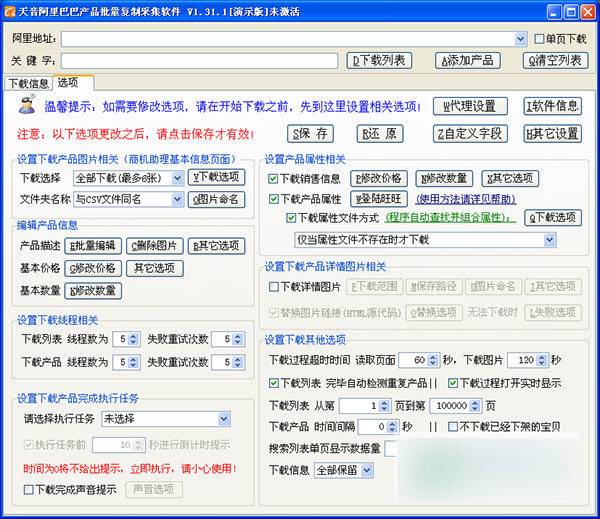Uncheck 下载产品属性 checkbox
The width and height of the screenshot is (600, 519).
pos(273,199)
